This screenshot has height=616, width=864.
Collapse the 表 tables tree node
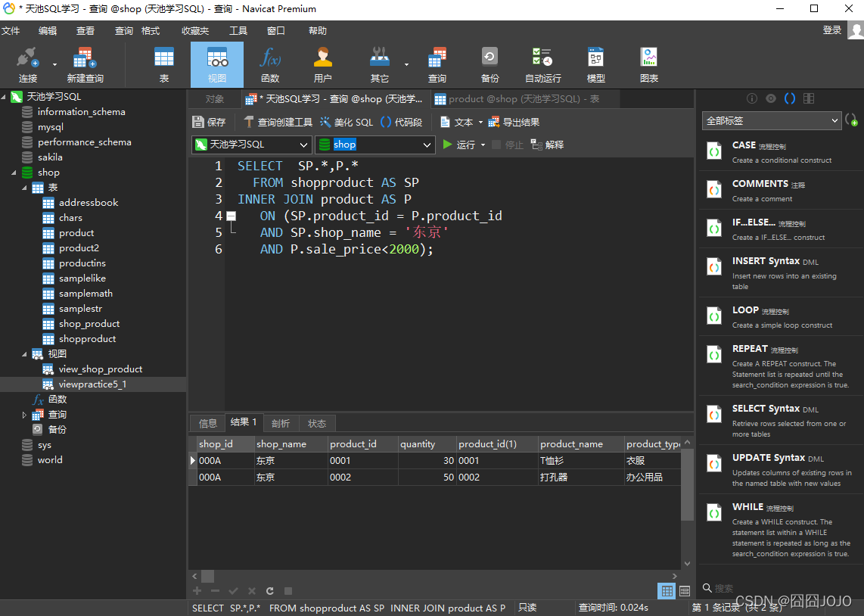[x=24, y=188]
